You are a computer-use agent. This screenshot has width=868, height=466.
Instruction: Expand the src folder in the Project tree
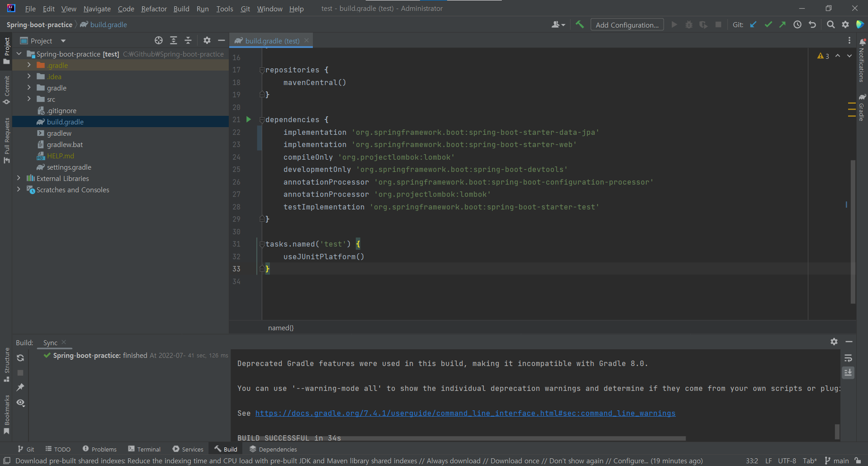click(x=28, y=99)
